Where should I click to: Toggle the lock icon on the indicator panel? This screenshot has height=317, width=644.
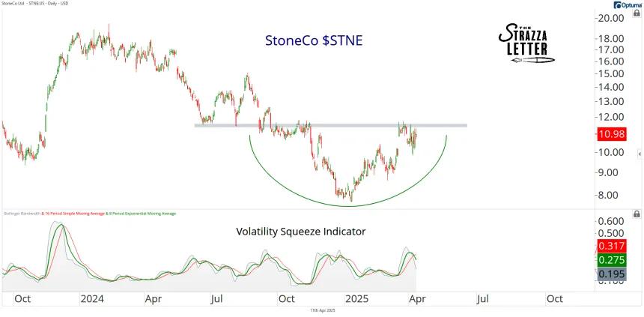(637, 214)
